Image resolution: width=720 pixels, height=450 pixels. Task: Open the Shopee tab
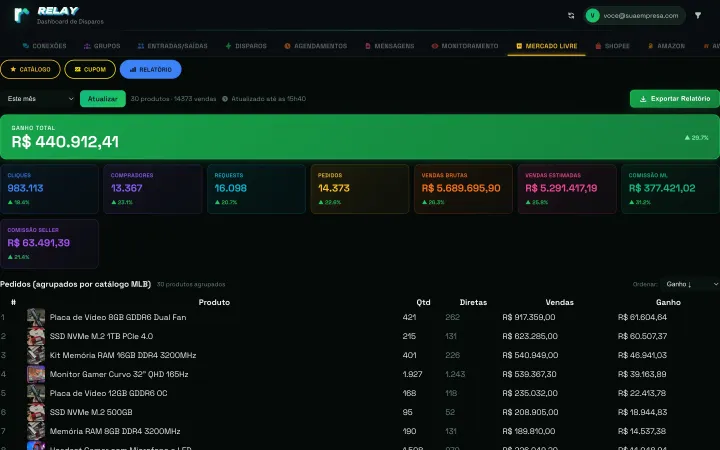tap(613, 46)
